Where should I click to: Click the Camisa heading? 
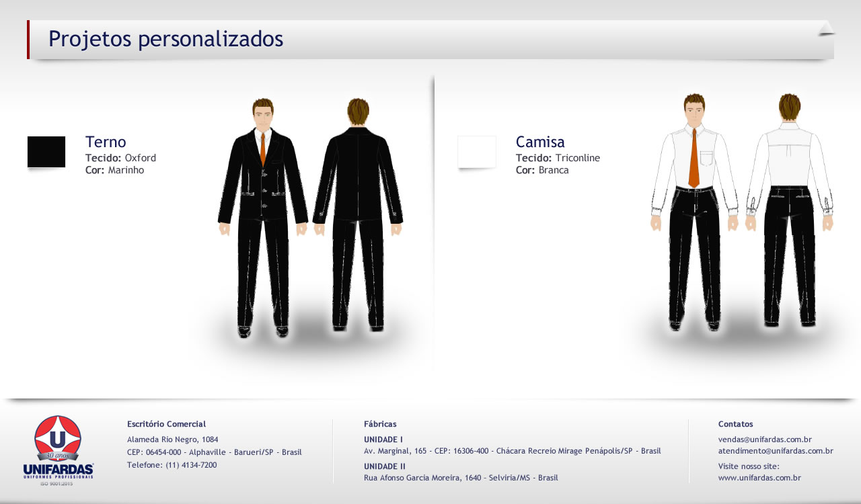click(x=540, y=142)
